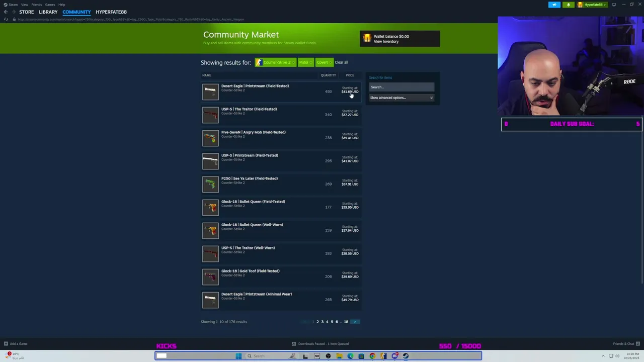This screenshot has height=362, width=644.
Task: Go to results page 5
Action: [332, 322]
